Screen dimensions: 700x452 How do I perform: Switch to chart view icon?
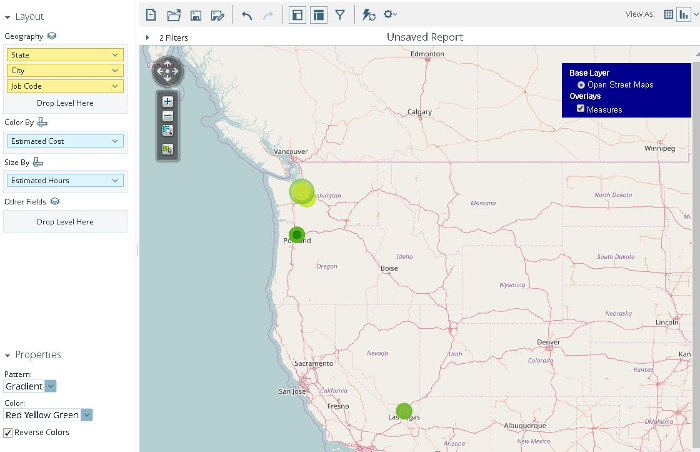(x=683, y=15)
